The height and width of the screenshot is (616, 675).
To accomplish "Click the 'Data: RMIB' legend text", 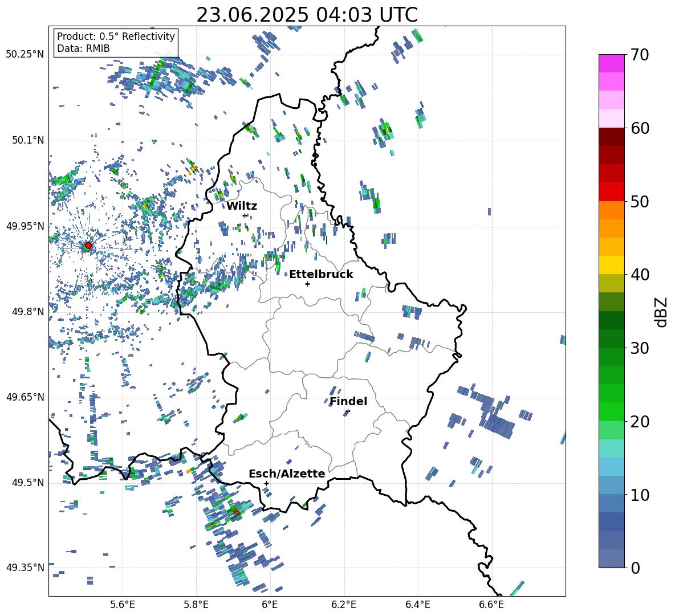I will click(x=83, y=48).
